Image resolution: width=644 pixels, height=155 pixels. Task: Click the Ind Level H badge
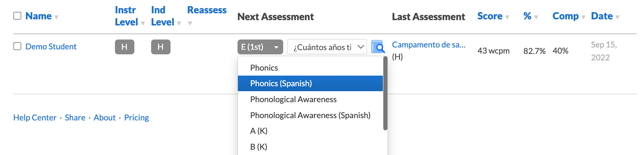click(x=161, y=47)
